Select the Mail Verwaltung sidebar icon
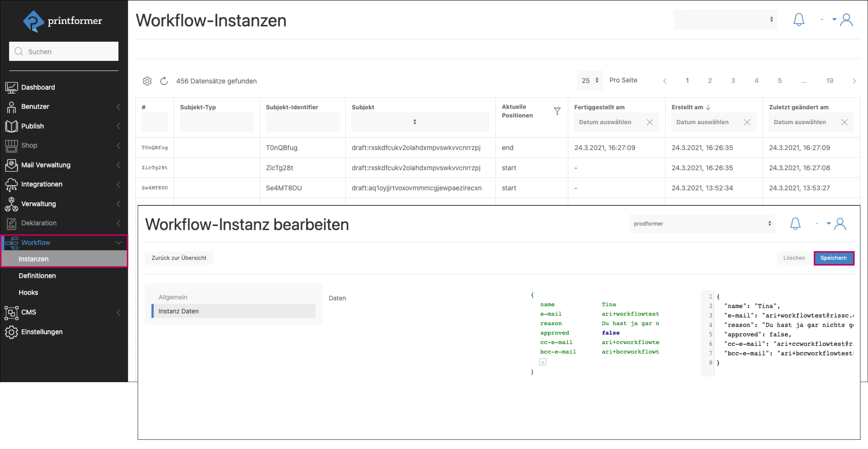Viewport: 868px width, 449px height. pos(11,165)
